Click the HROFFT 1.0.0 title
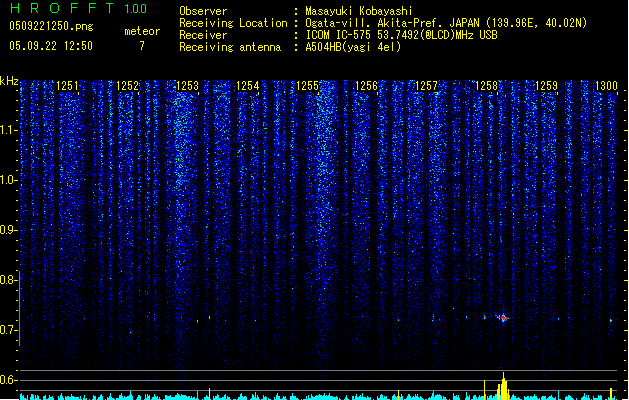The width and height of the screenshot is (629, 400). click(x=79, y=8)
